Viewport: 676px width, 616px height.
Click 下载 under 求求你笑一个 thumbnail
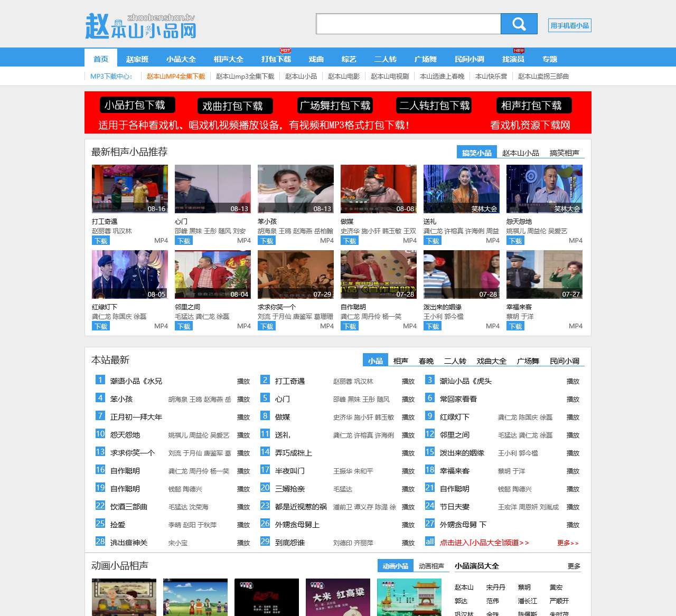(x=267, y=326)
